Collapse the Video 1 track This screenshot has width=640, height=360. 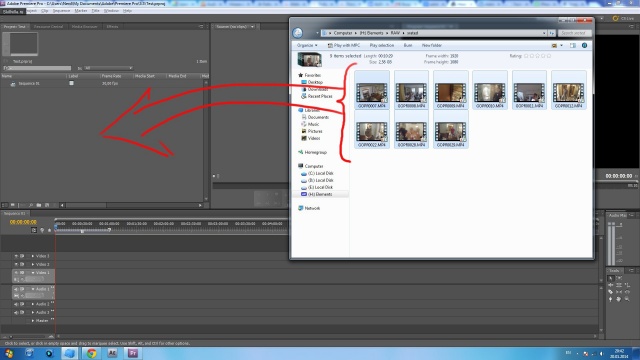pos(33,273)
